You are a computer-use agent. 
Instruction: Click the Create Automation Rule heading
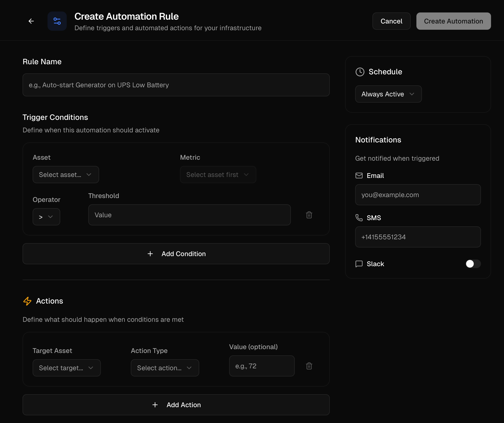click(126, 16)
